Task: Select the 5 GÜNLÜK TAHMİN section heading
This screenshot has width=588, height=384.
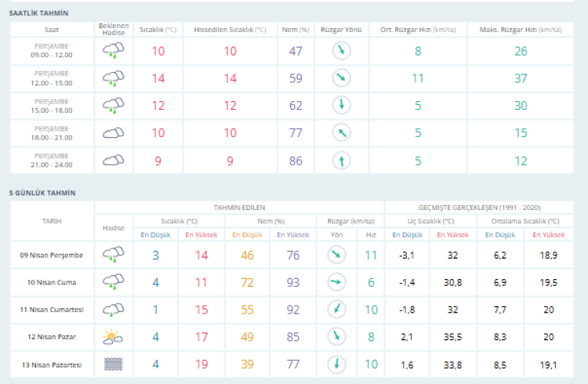Action: tap(42, 192)
